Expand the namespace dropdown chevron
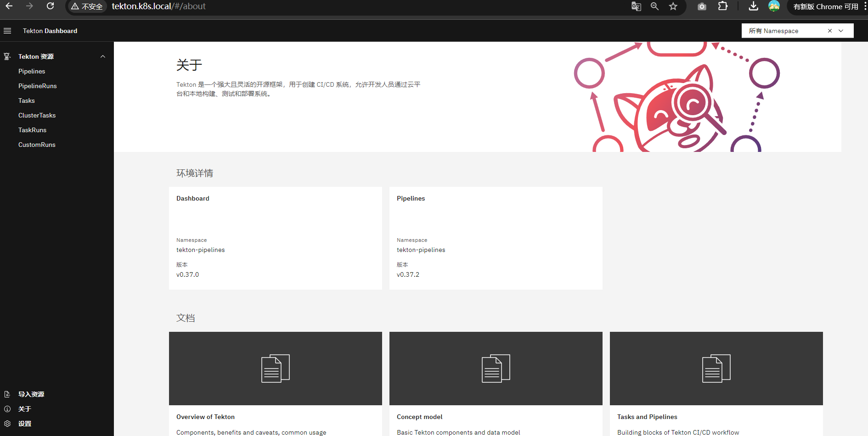The width and height of the screenshot is (868, 436). tap(841, 31)
